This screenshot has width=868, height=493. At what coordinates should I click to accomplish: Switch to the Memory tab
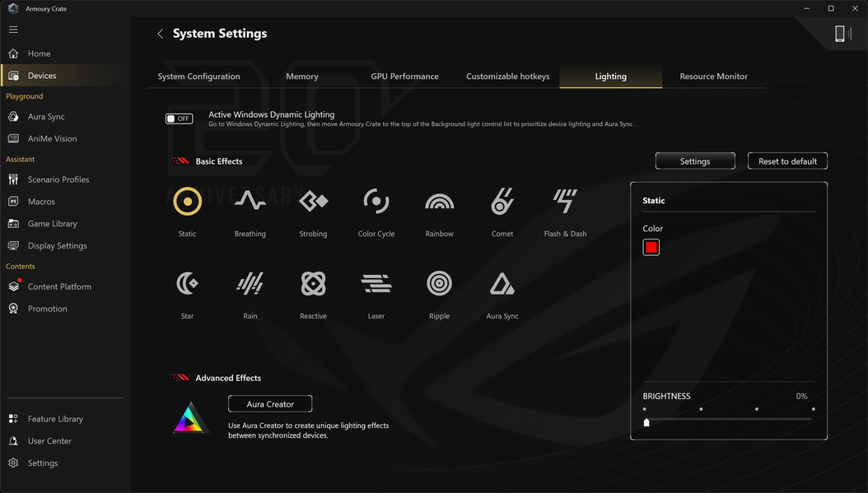coord(302,77)
